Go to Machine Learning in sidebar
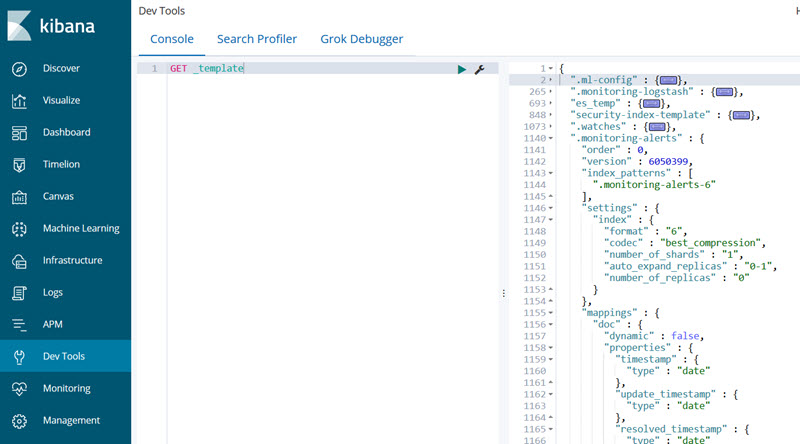Image resolution: width=800 pixels, height=444 pixels. point(81,229)
